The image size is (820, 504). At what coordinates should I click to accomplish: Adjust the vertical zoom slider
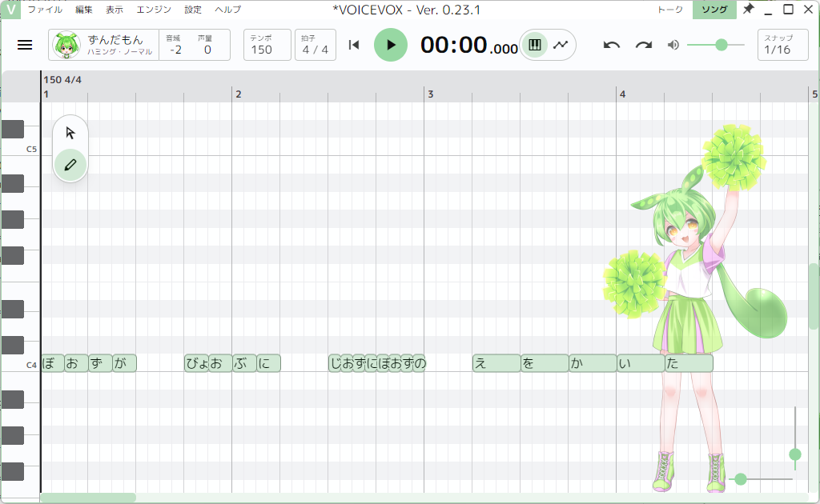(795, 454)
